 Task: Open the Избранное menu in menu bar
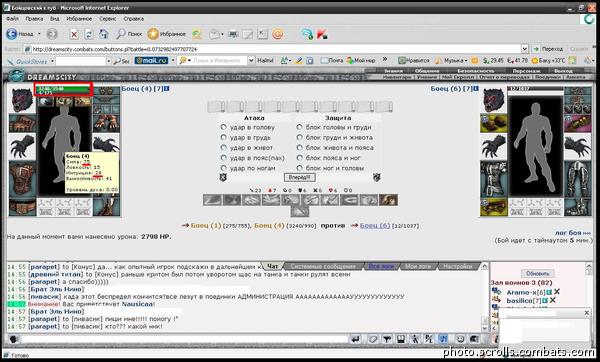(x=79, y=18)
